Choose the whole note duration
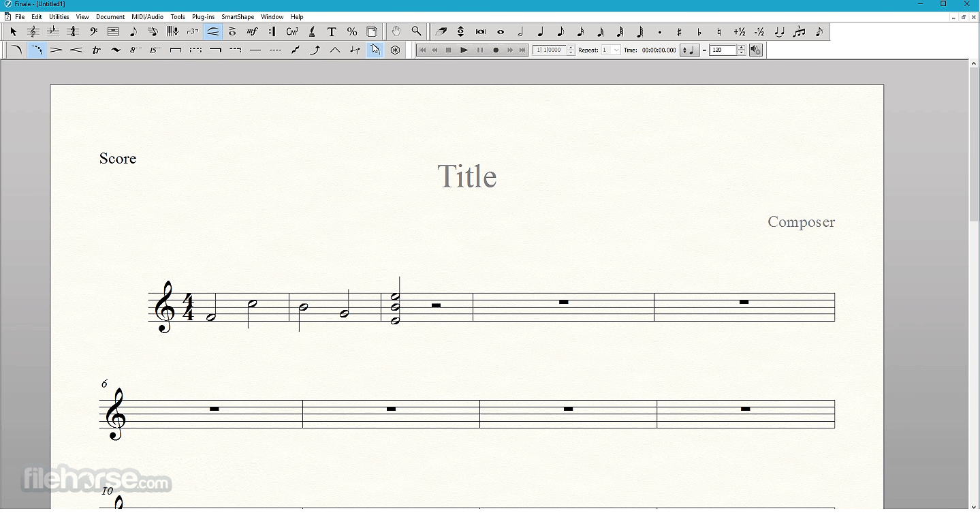 (501, 31)
